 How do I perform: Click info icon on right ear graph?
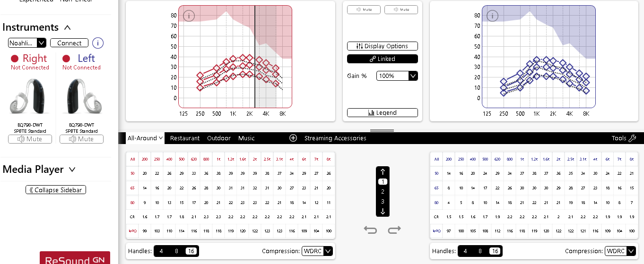point(189,16)
